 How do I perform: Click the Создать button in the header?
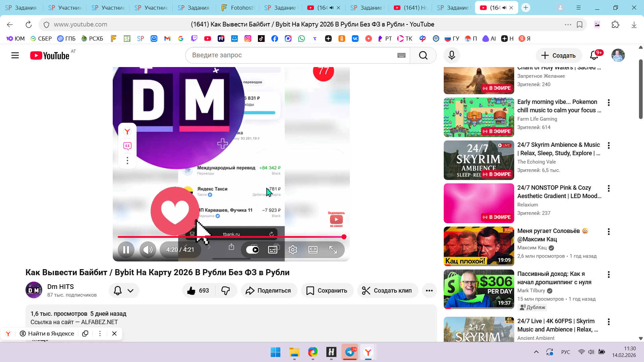click(558, 55)
